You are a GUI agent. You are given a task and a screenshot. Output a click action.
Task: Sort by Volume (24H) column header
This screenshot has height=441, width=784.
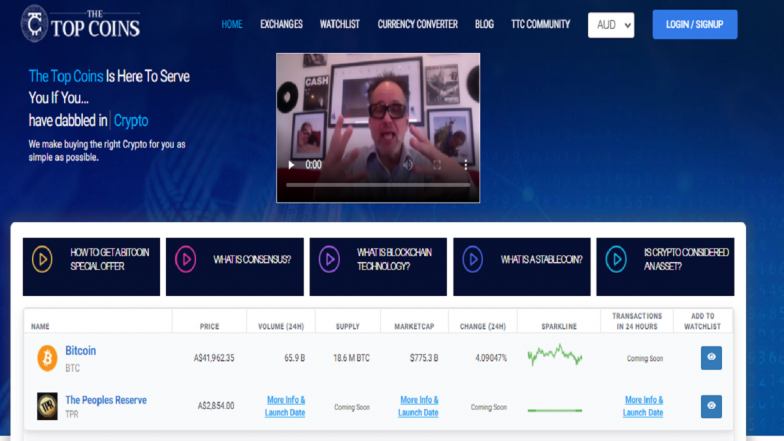pos(281,326)
